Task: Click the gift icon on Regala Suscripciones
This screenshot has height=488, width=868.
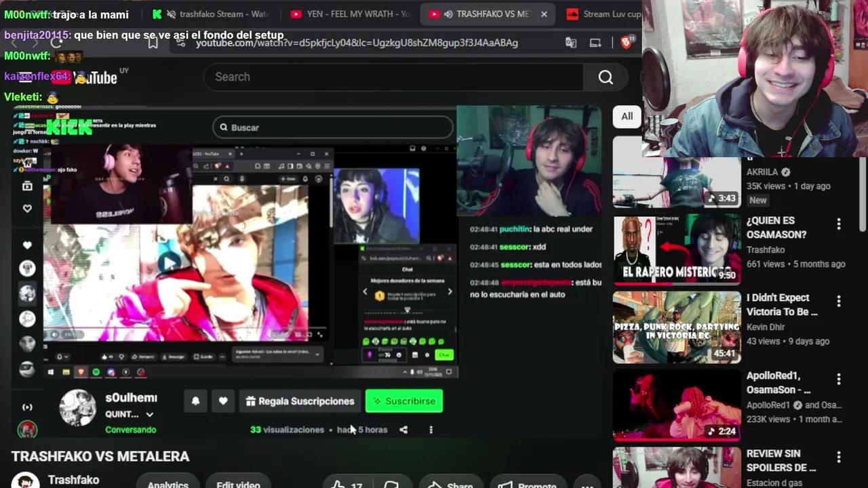Action: coord(250,401)
